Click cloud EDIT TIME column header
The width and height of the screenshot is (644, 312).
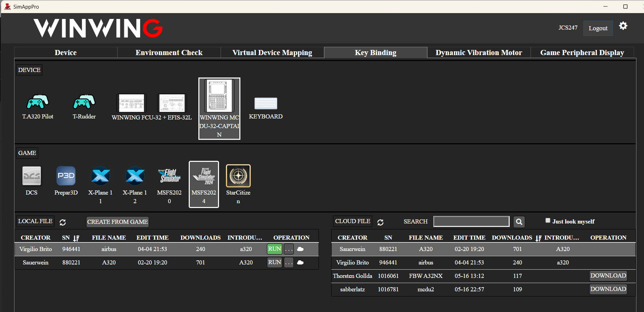tap(469, 238)
